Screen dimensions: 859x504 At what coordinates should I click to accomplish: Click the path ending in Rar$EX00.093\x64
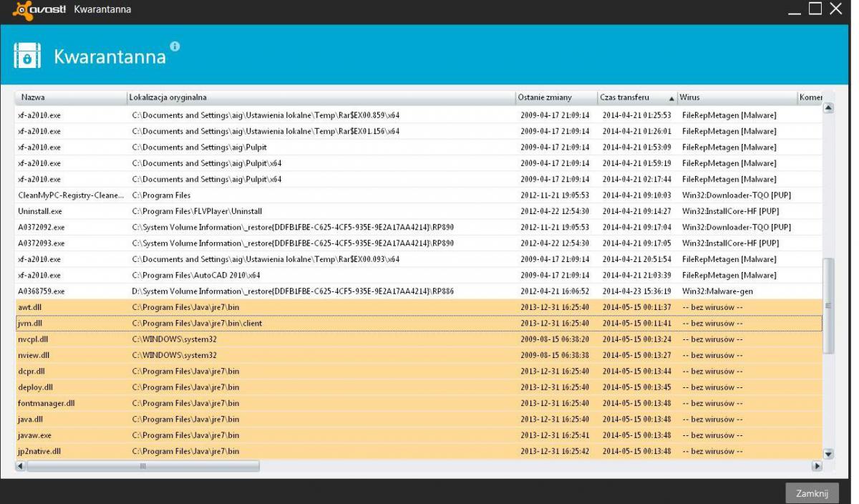click(x=266, y=259)
